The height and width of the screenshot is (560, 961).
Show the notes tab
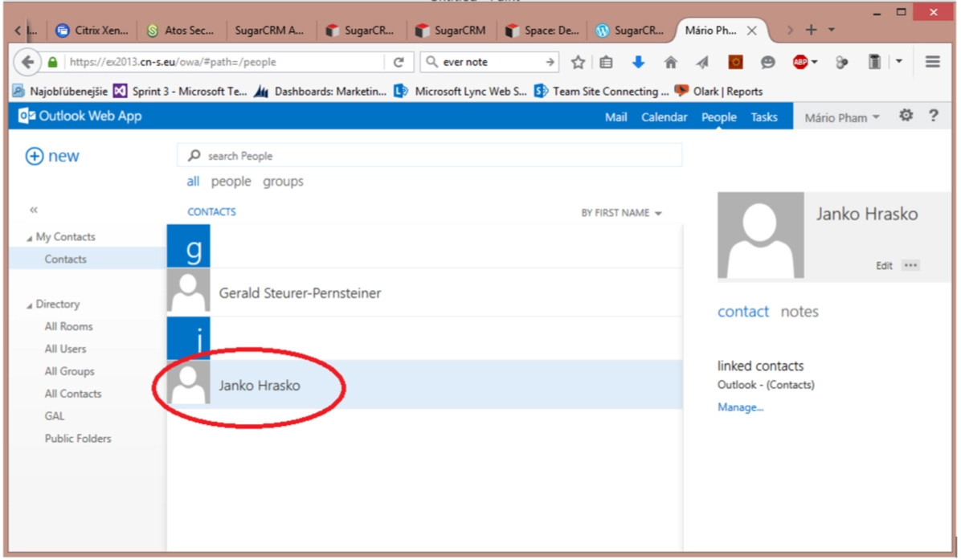point(799,312)
